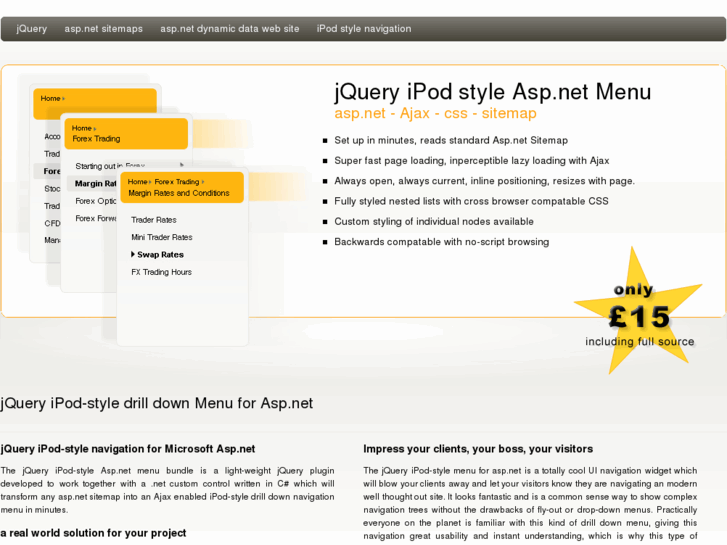Viewport: 727px width, 545px height.
Task: Click 'including full source' text
Action: click(x=639, y=342)
